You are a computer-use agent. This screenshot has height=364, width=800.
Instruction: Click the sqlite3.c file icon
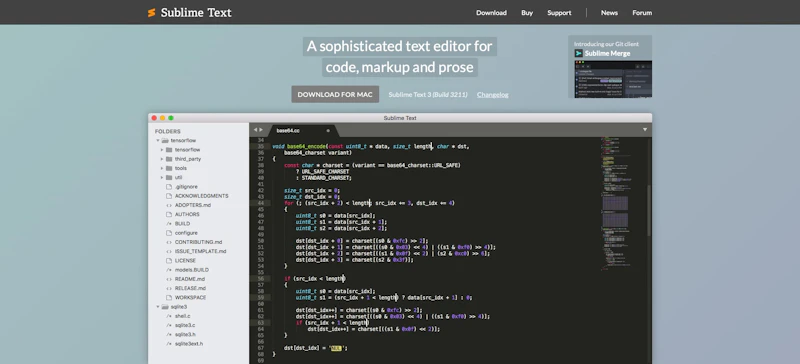(x=169, y=325)
